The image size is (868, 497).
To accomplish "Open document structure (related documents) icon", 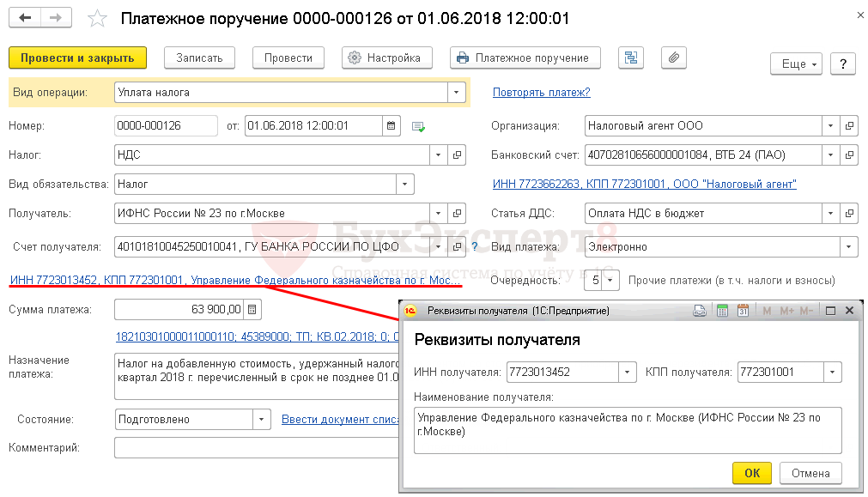I will [x=631, y=58].
